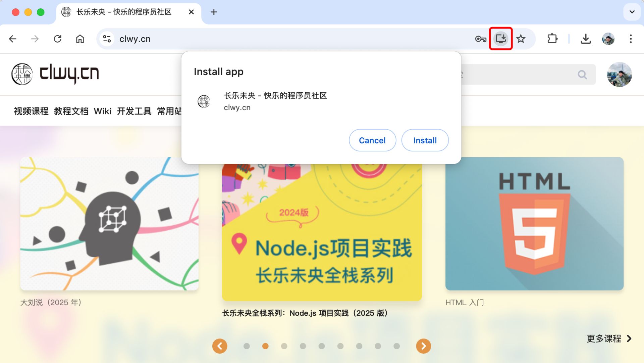
Task: Show the next carousel slide
Action: [x=424, y=346]
